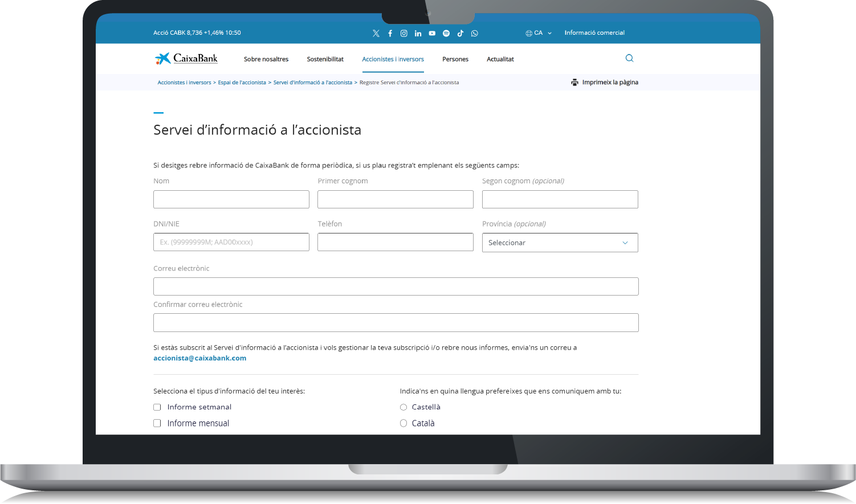
Task: Open the Facebook social icon
Action: 390,33
